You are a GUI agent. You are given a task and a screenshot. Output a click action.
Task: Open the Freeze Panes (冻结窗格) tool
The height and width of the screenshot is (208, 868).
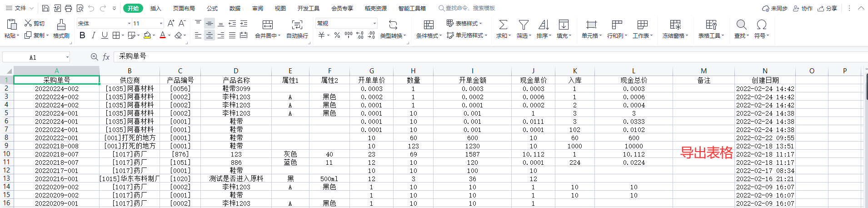tap(675, 25)
